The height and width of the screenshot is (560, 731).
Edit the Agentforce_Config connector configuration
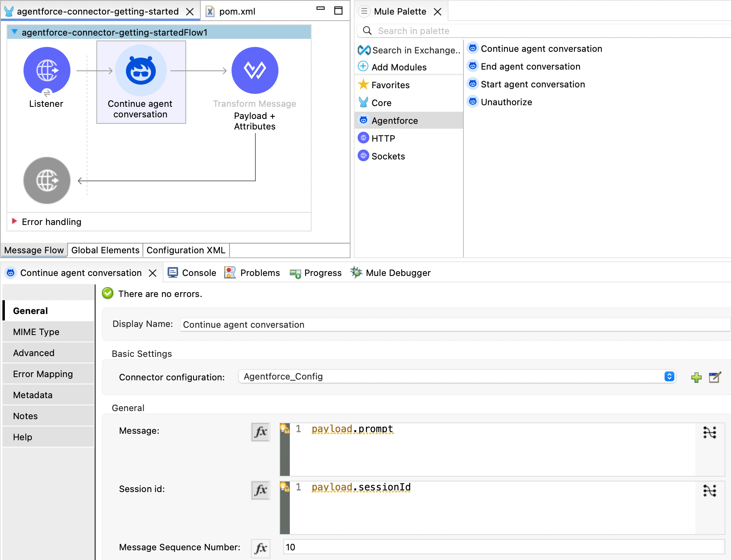point(715,377)
